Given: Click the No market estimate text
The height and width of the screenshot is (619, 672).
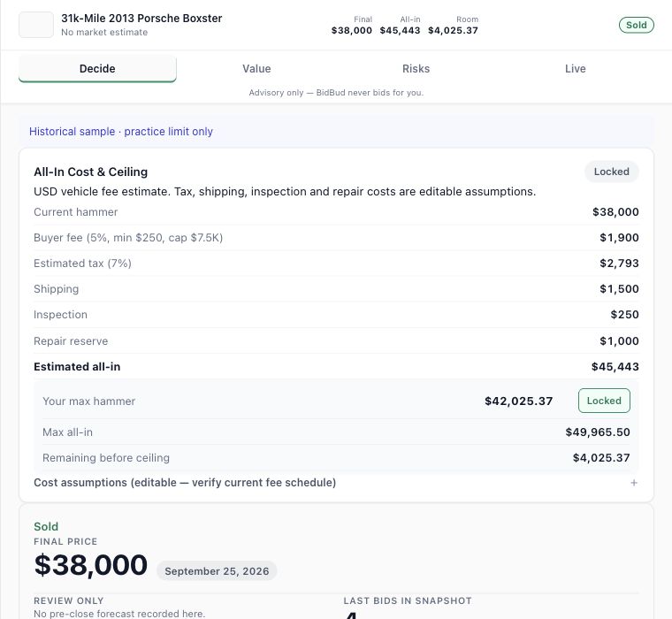Looking at the screenshot, I should tap(104, 32).
